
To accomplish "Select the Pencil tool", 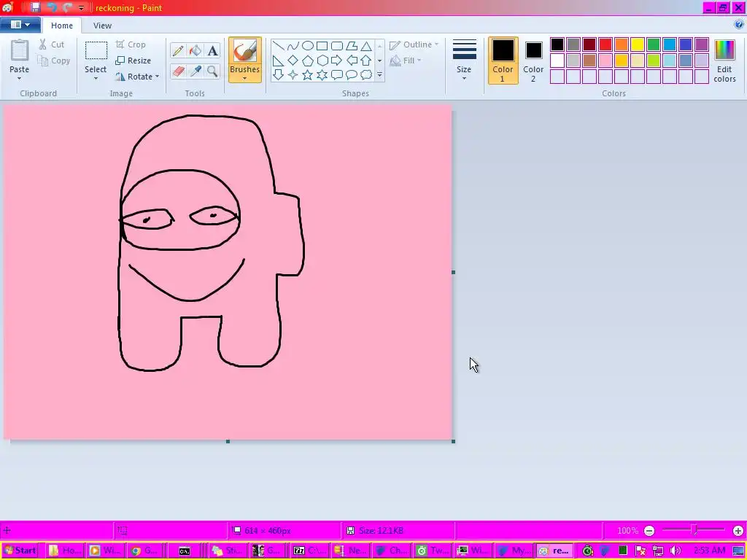I will click(x=177, y=50).
